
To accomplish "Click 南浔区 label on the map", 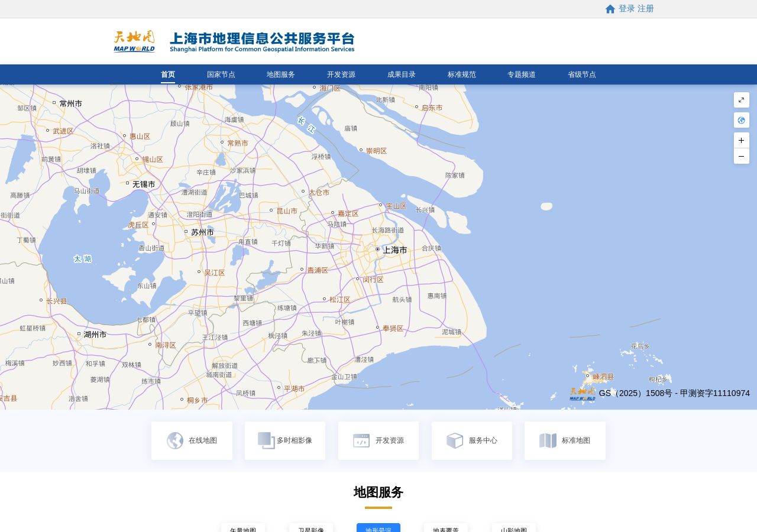I will point(166,345).
